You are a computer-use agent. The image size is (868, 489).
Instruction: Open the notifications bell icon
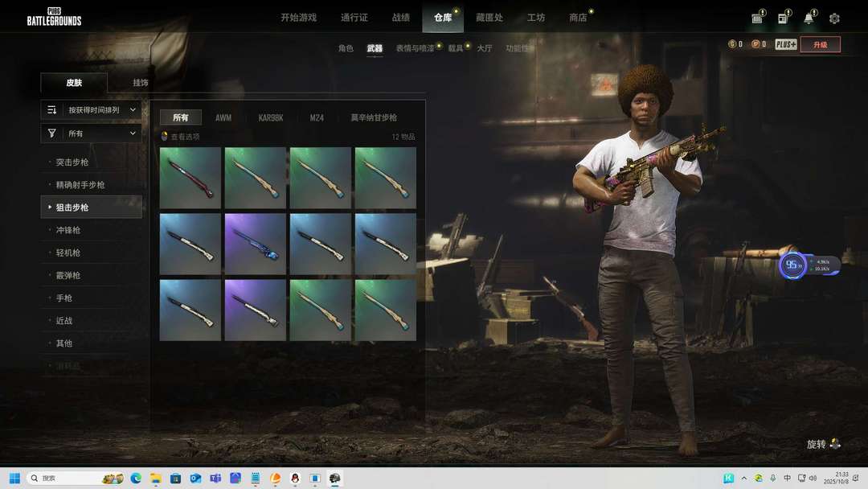coord(809,18)
